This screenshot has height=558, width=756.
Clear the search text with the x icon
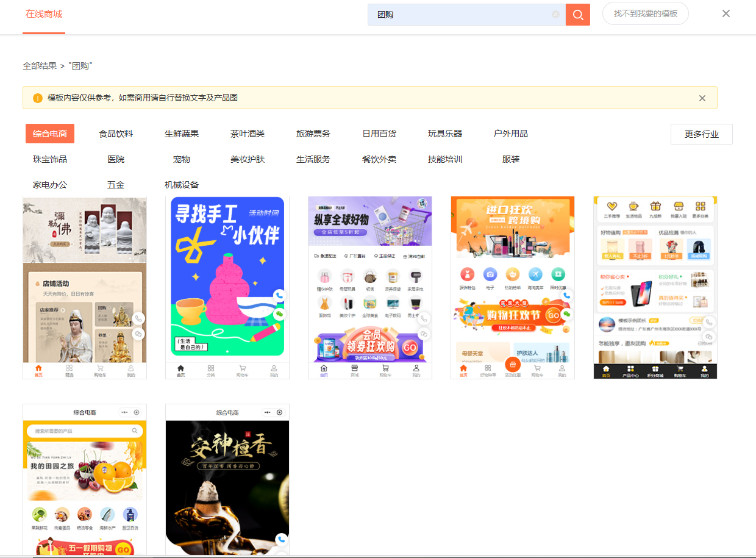[x=555, y=14]
